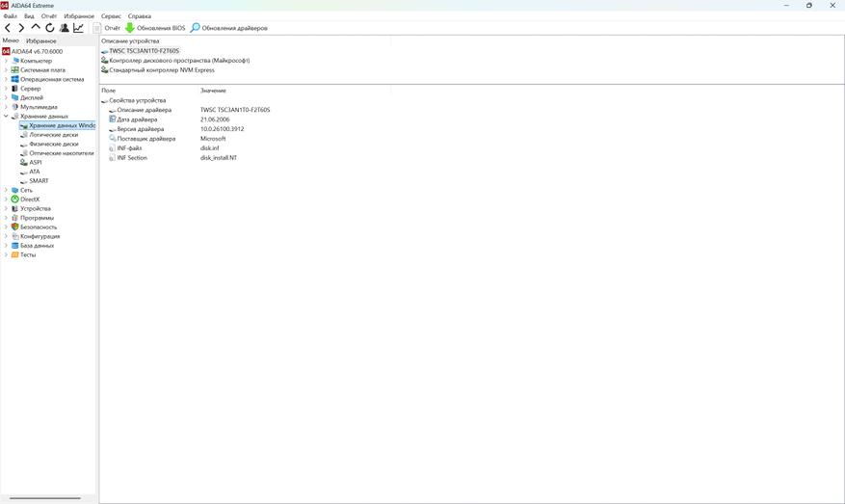Expand the Дисплей tree node
845x504 pixels.
pos(6,97)
